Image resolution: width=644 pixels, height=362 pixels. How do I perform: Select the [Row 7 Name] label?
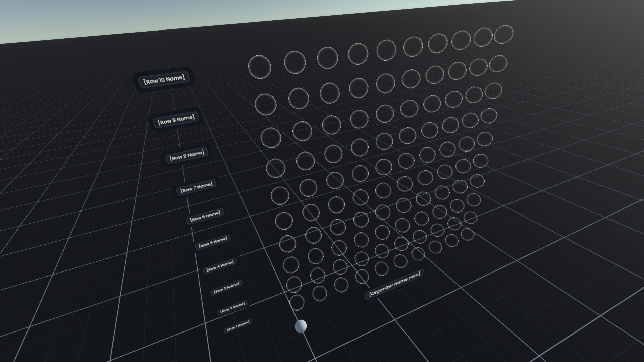tap(197, 187)
